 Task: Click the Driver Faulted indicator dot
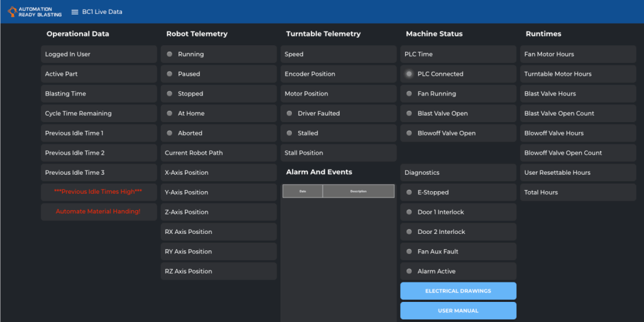[289, 114]
